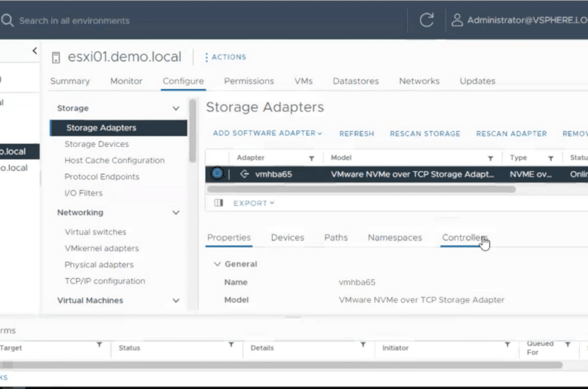588x389 pixels.
Task: Click the adapter table horizontal scrollbar
Action: (x=361, y=189)
